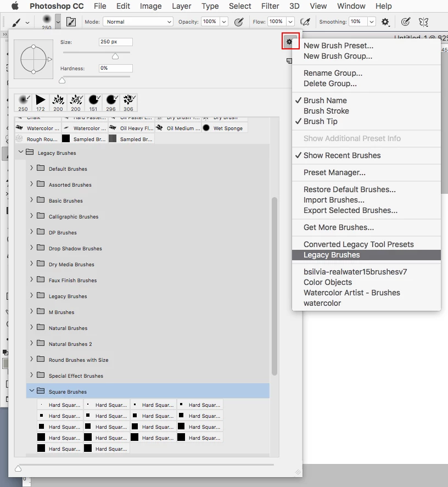Select recent brush thumbnail sized 172

41,103
